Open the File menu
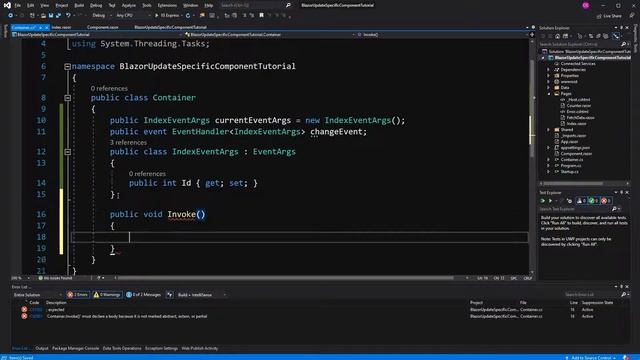 click(x=18, y=5)
